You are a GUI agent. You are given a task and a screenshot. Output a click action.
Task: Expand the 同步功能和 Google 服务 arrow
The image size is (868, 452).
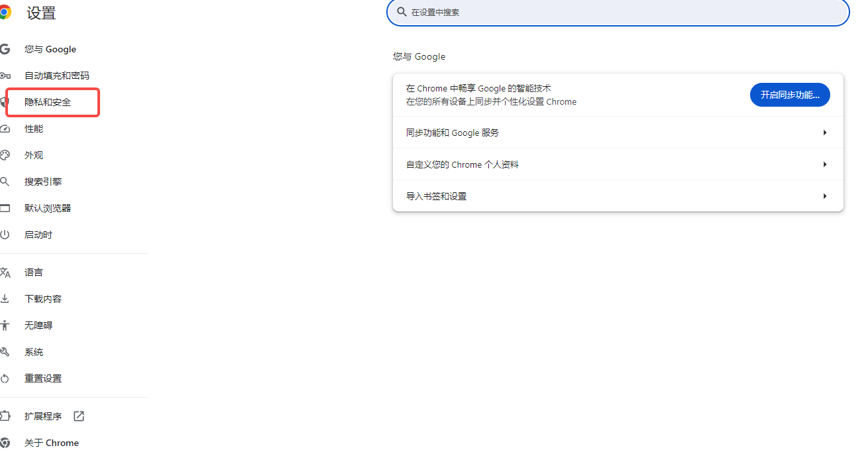click(825, 133)
